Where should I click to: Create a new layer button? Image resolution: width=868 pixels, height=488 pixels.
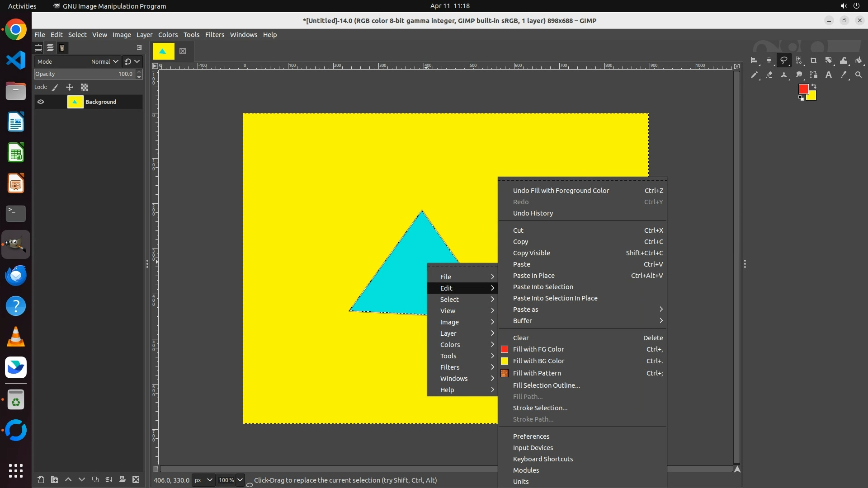[x=41, y=480]
